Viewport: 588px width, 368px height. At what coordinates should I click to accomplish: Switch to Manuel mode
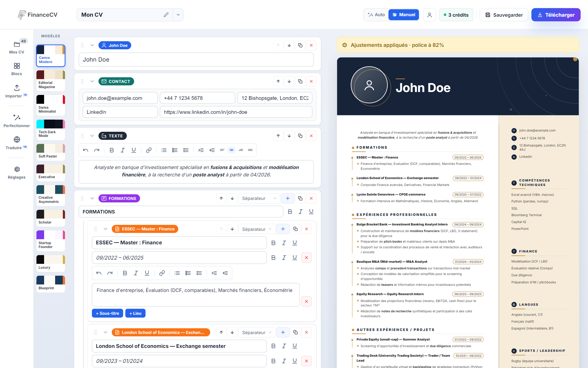pyautogui.click(x=404, y=15)
